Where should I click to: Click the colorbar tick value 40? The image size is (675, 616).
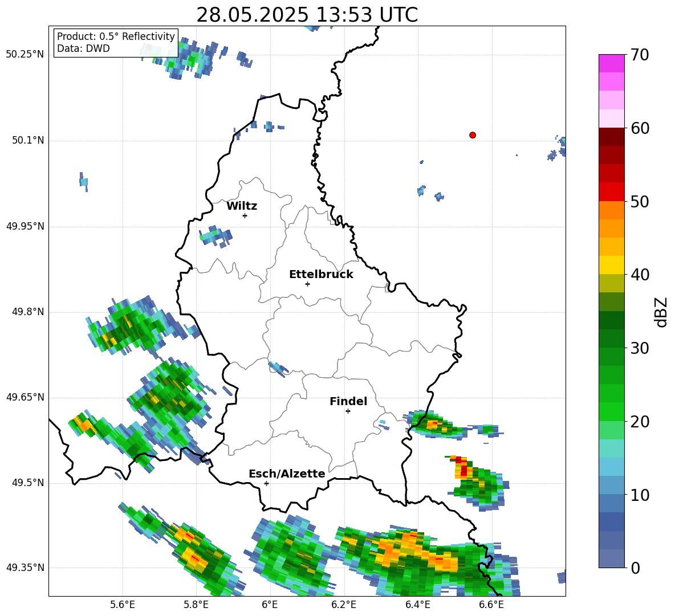(x=640, y=275)
